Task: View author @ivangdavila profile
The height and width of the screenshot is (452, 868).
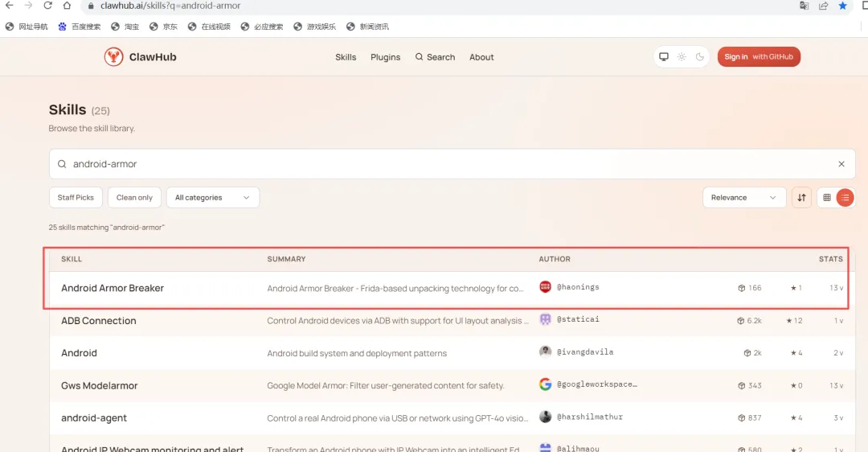Action: pos(585,351)
